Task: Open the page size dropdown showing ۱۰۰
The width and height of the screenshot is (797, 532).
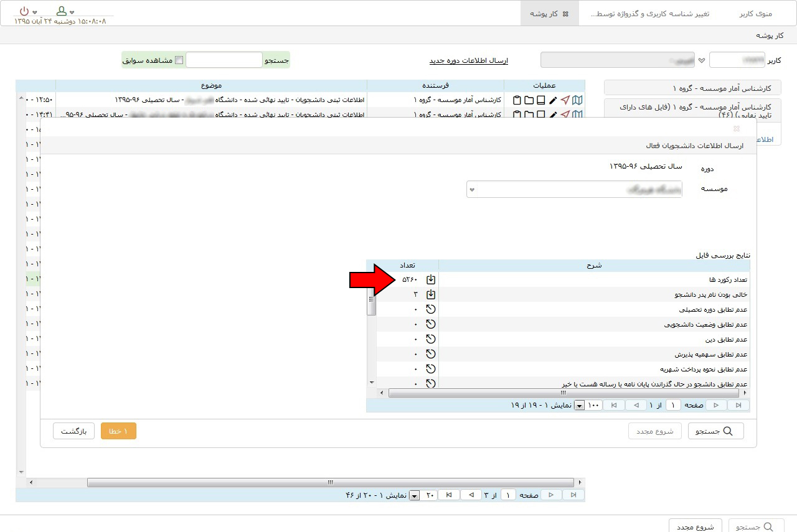Action: (579, 406)
